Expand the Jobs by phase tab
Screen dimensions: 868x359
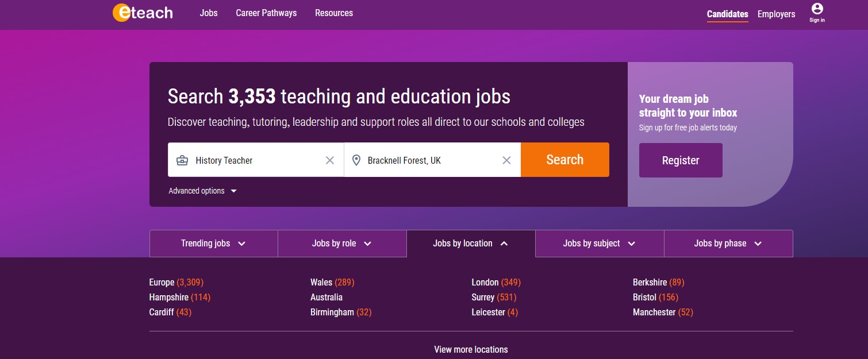coord(728,244)
